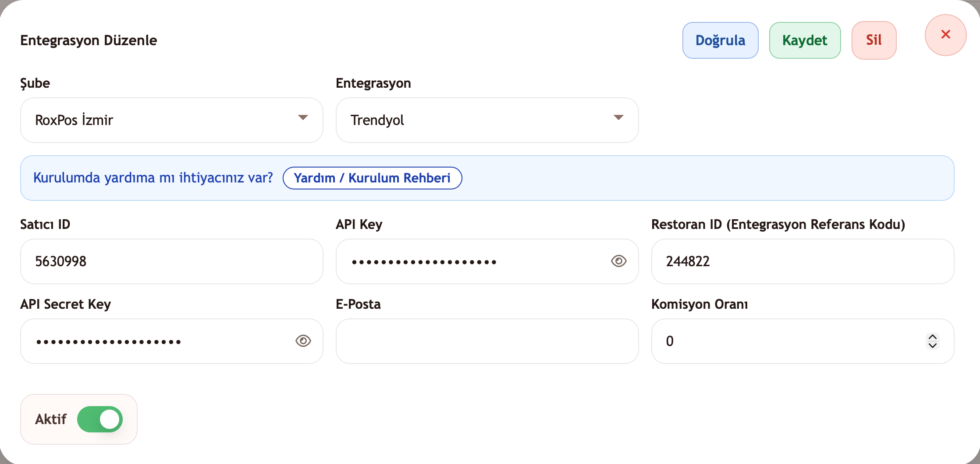
Task: Increase Komisyon Oranı with up arrow
Action: point(933,337)
